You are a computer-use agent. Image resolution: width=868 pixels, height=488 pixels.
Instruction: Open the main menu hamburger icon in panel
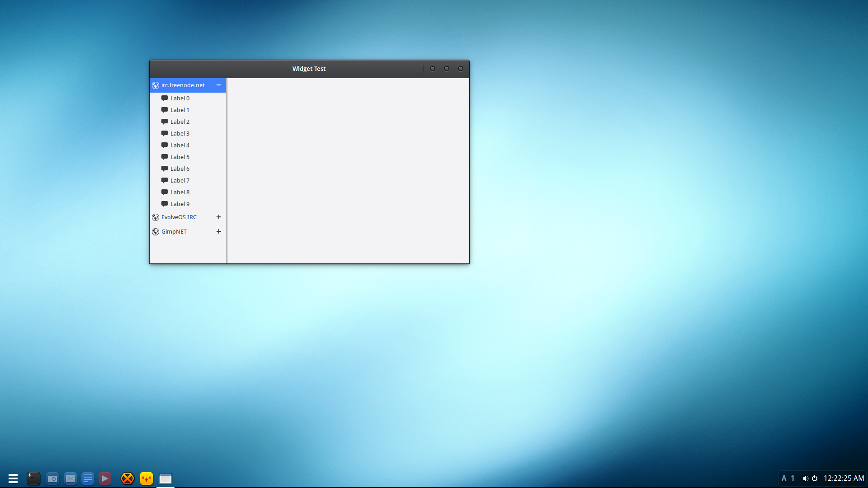point(13,479)
